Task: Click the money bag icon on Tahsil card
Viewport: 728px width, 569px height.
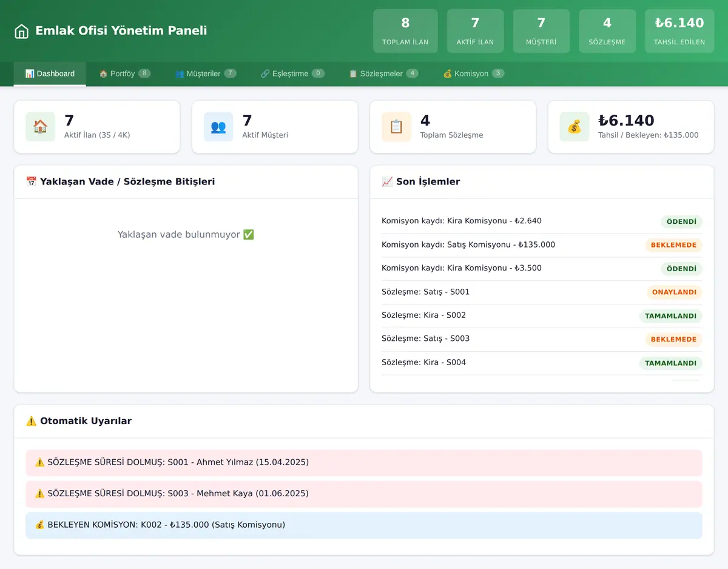Action: pyautogui.click(x=575, y=127)
